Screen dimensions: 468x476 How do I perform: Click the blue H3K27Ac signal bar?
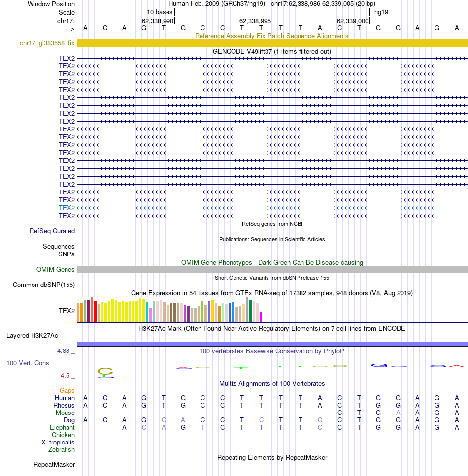(272, 344)
